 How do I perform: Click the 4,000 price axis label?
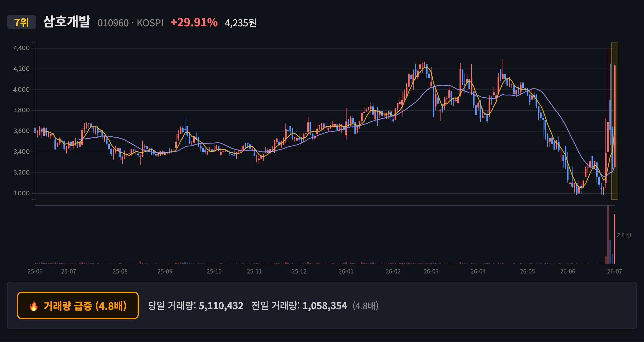[x=22, y=90]
